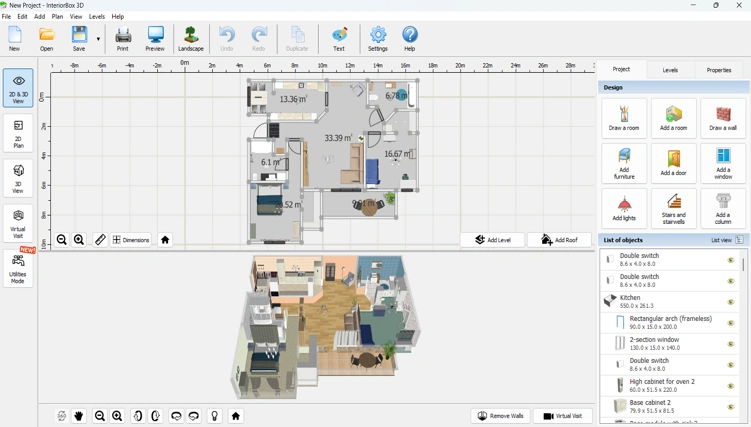Switch to the Properties tab
Screen dimensions: 751x427
[x=719, y=70]
